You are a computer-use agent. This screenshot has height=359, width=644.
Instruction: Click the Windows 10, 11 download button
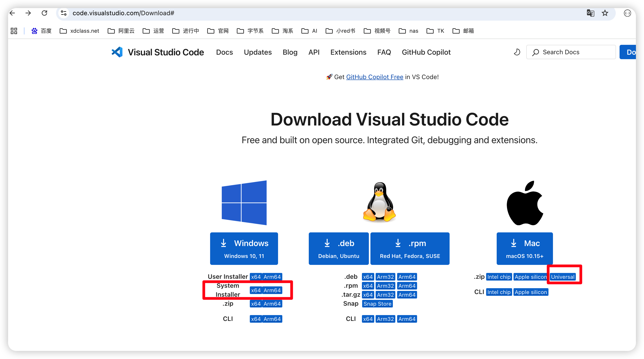[x=244, y=248]
